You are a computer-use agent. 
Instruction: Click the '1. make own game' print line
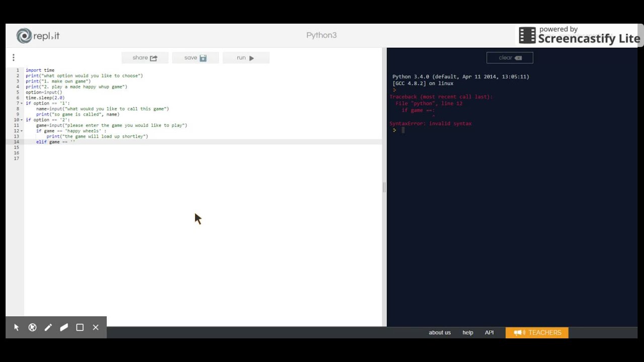coord(58,81)
